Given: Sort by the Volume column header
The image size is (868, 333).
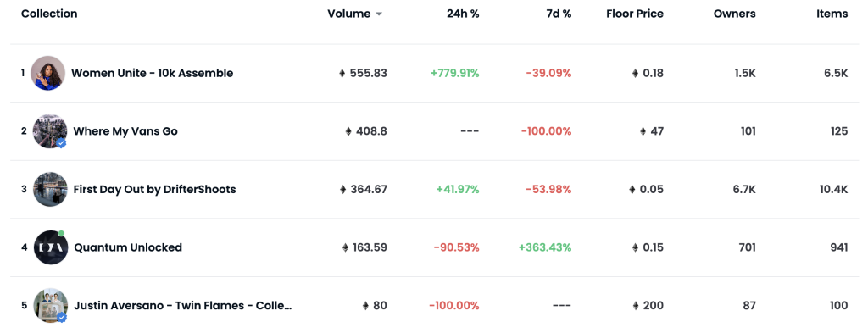Looking at the screenshot, I should [x=348, y=14].
